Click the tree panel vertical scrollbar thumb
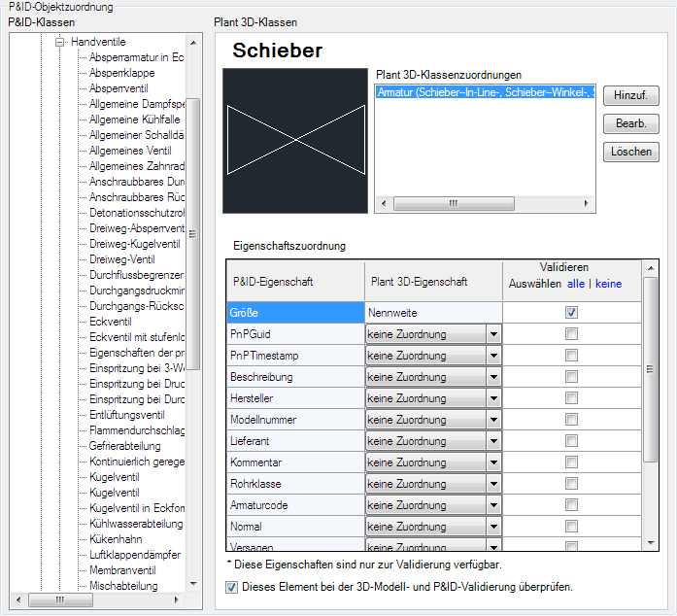 (x=193, y=234)
